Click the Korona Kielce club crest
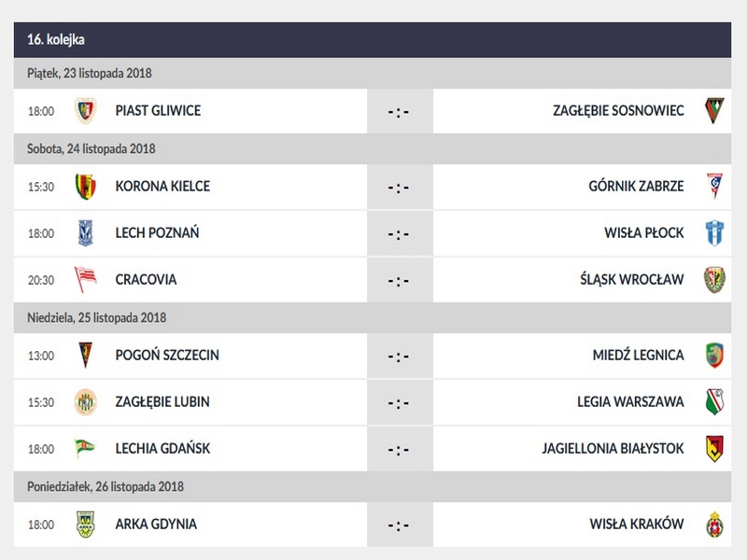 coord(86,186)
